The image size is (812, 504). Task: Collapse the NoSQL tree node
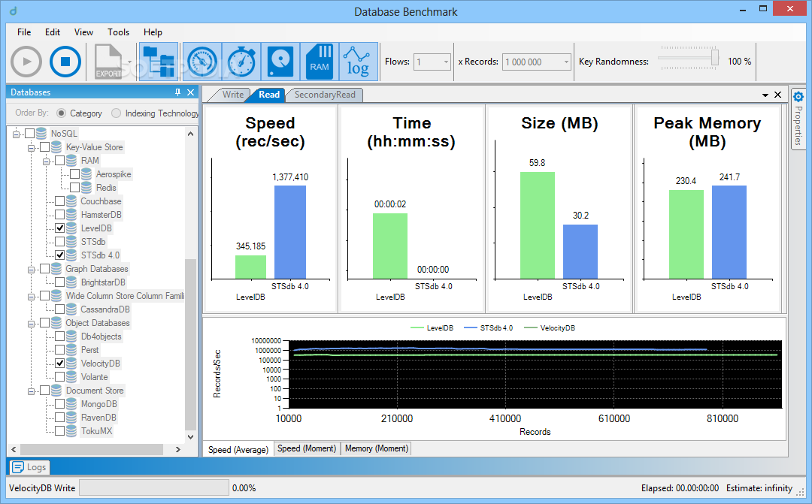point(16,134)
